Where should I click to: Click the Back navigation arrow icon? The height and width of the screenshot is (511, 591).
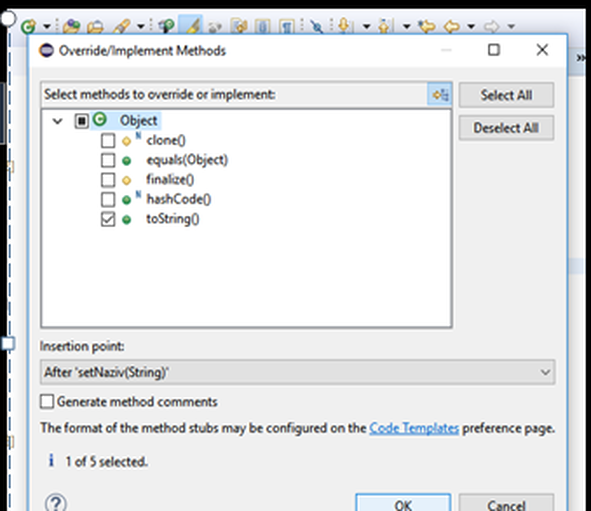pos(452,26)
